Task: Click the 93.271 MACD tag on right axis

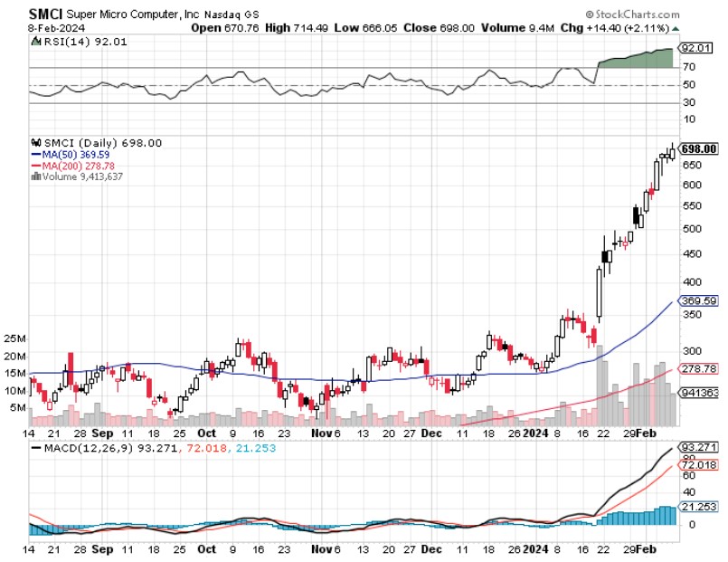Action: (x=699, y=448)
